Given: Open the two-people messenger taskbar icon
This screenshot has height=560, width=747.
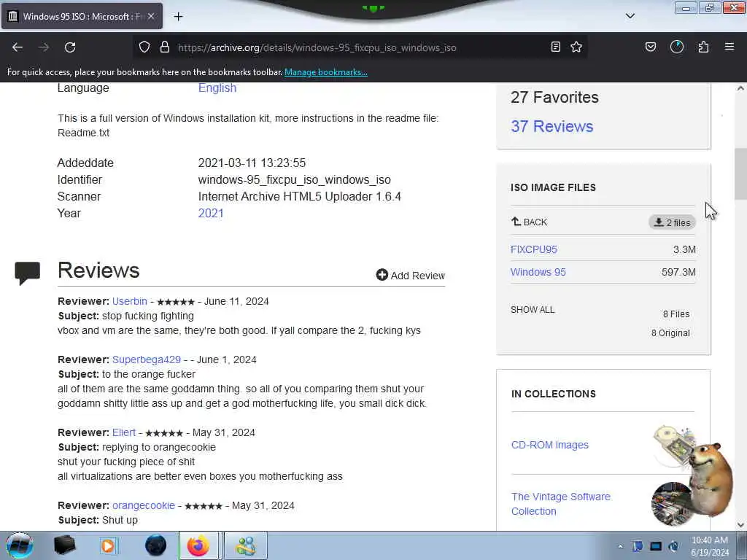Looking at the screenshot, I should tap(246, 545).
